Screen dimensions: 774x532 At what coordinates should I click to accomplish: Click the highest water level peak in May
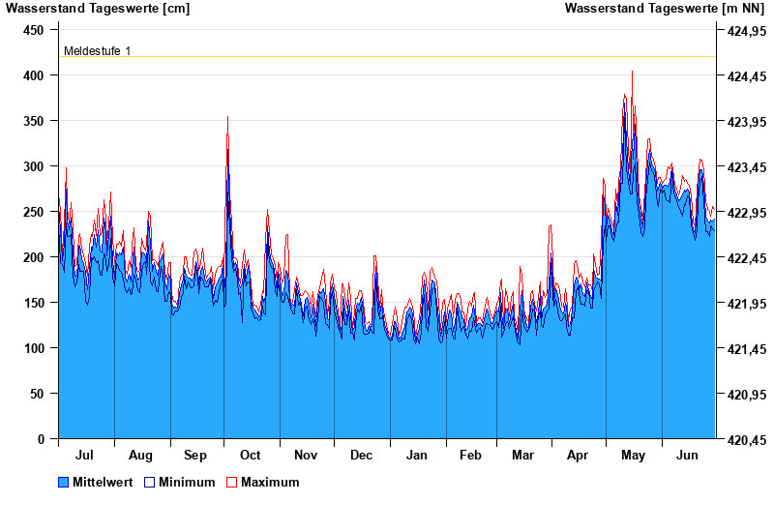[x=633, y=73]
